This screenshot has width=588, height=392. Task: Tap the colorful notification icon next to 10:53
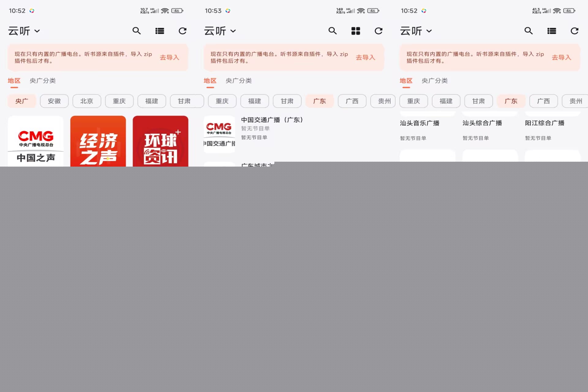pyautogui.click(x=228, y=11)
